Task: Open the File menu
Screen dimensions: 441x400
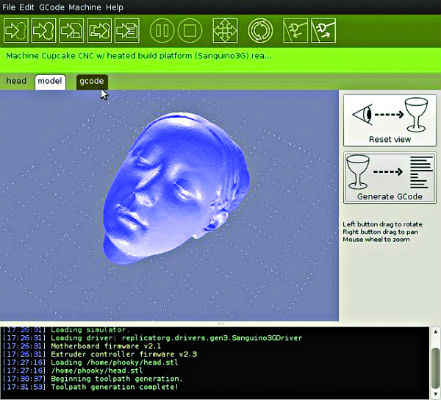Action: tap(9, 7)
